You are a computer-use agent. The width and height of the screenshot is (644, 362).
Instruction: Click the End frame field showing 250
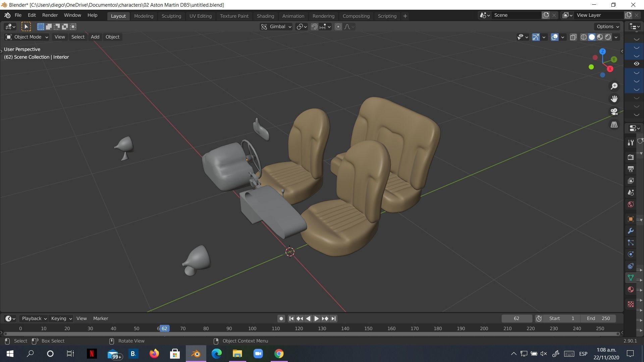(x=599, y=318)
